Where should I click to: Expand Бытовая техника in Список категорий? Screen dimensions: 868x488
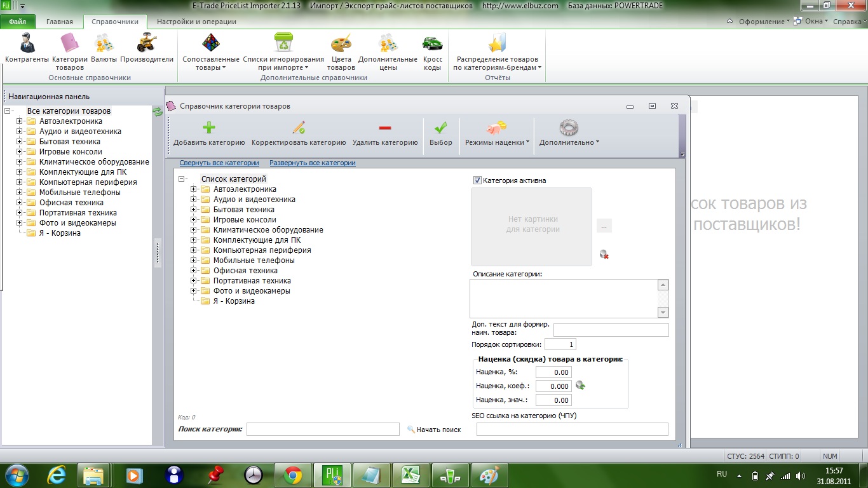(x=194, y=210)
